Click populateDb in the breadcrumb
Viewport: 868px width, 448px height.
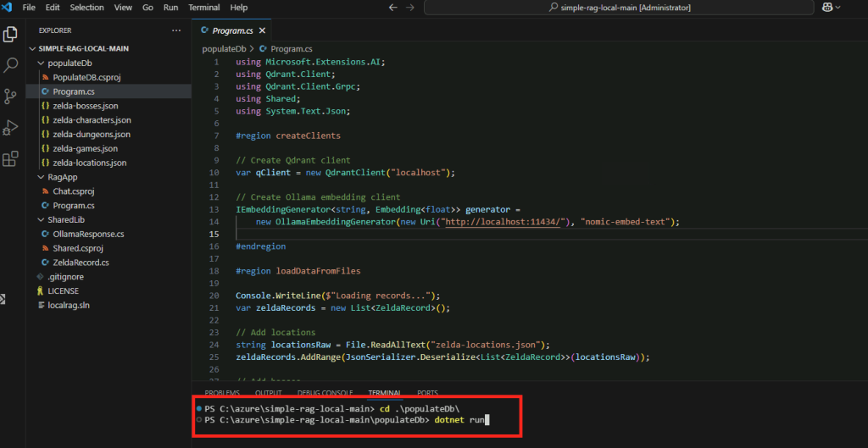(224, 48)
